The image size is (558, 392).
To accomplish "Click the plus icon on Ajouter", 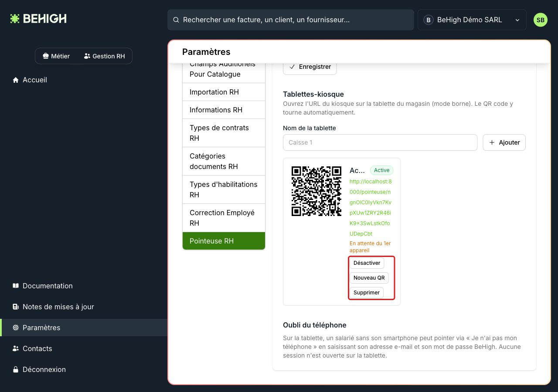I will point(492,142).
